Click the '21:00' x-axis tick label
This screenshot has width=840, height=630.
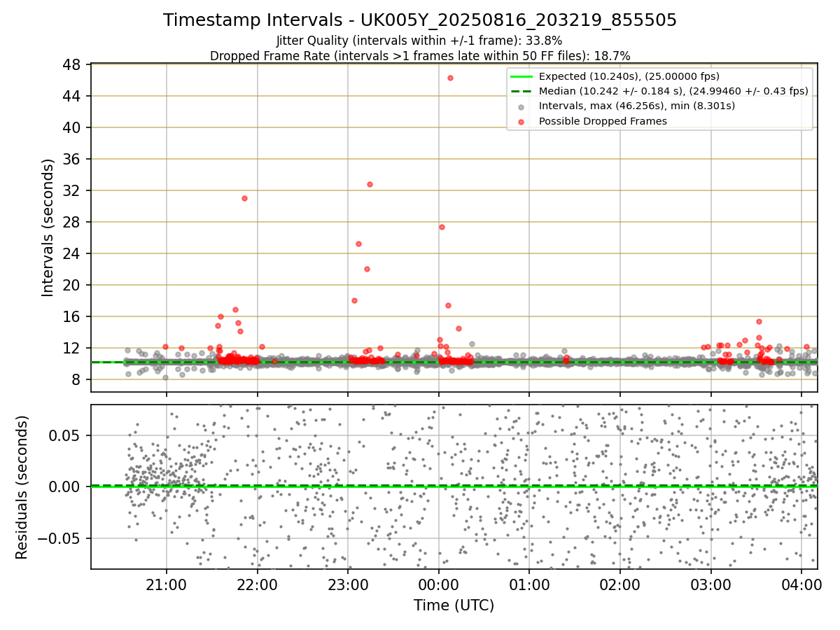[x=167, y=586]
